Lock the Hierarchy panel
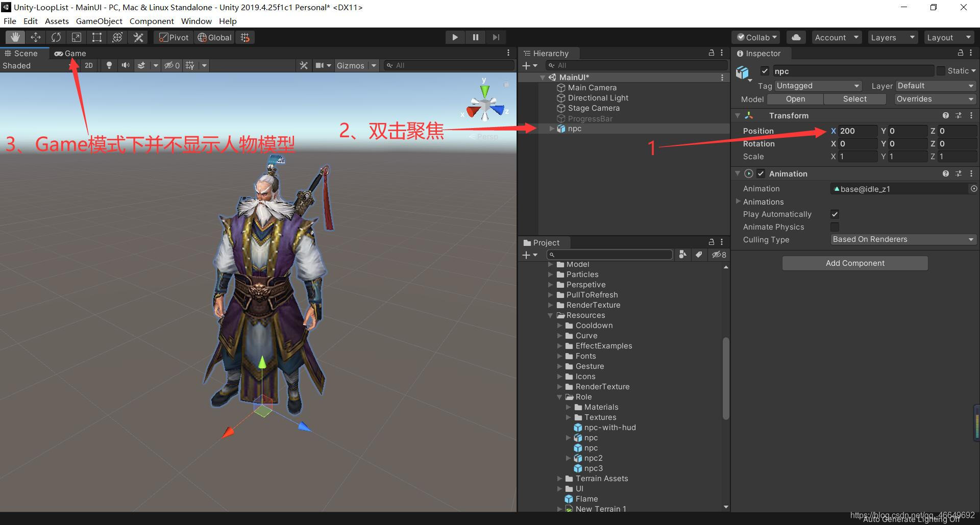The height and width of the screenshot is (525, 980). (712, 53)
